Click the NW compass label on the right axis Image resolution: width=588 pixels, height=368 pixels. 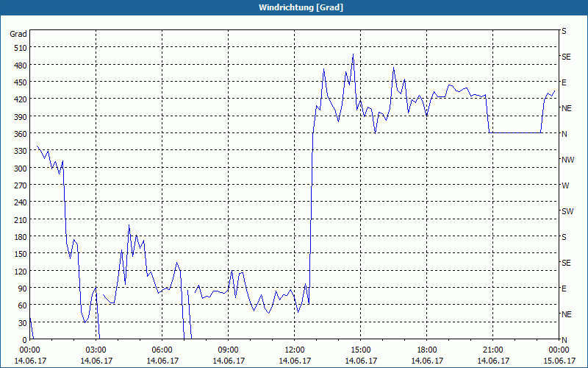[x=567, y=160]
